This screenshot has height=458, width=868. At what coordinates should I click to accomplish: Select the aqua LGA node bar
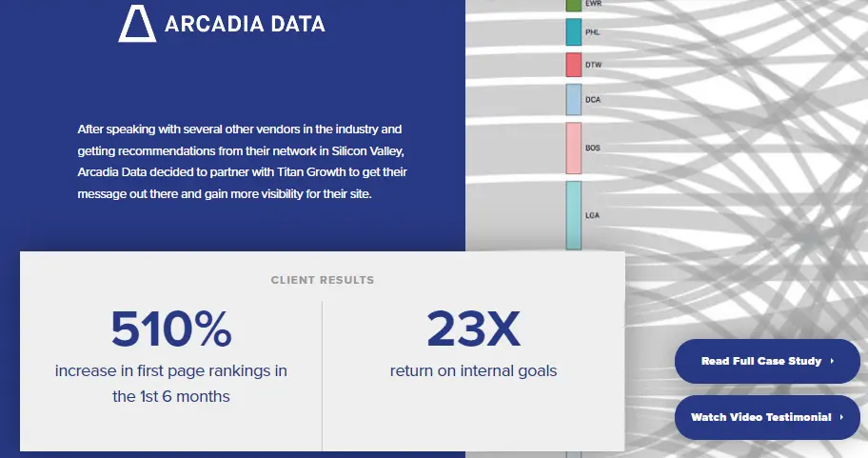[573, 215]
